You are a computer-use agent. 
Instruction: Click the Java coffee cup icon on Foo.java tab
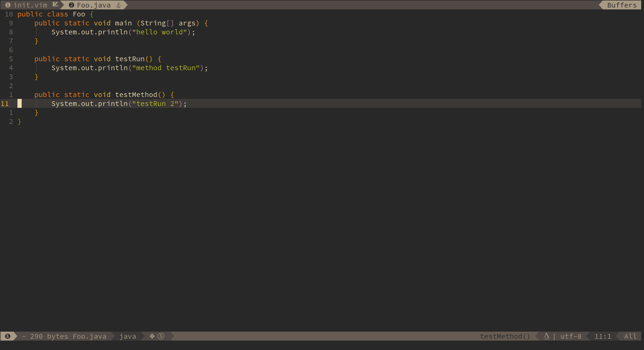coord(119,5)
